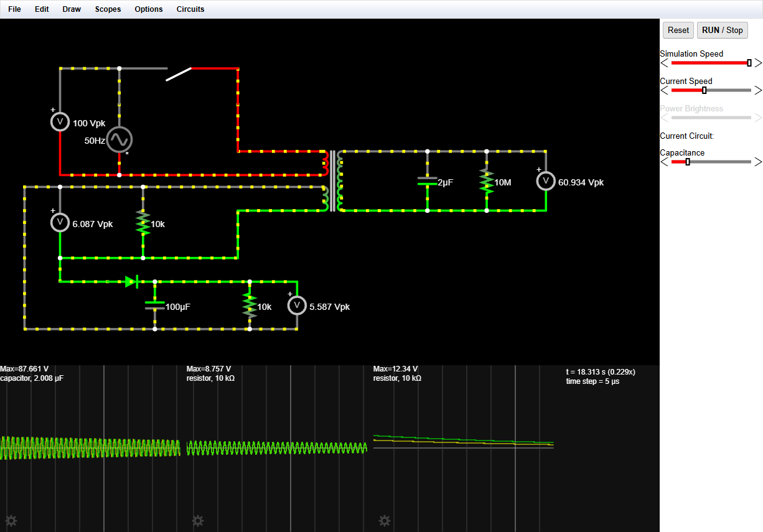The image size is (763, 532).
Task: Toggle the open switch at the top
Action: pyautogui.click(x=179, y=73)
